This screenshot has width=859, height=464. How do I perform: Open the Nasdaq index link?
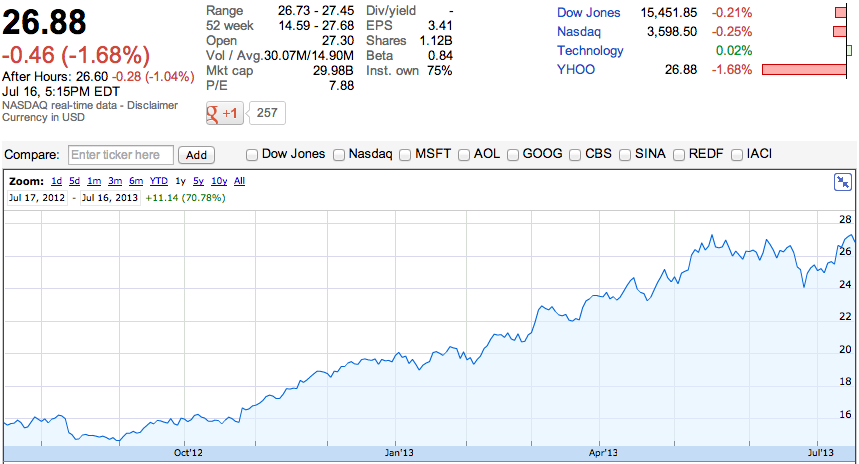tap(579, 32)
